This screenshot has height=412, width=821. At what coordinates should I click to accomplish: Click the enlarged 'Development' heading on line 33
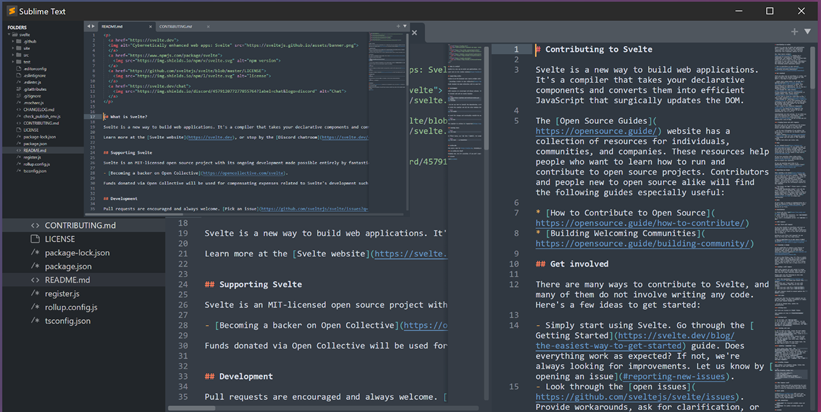246,376
